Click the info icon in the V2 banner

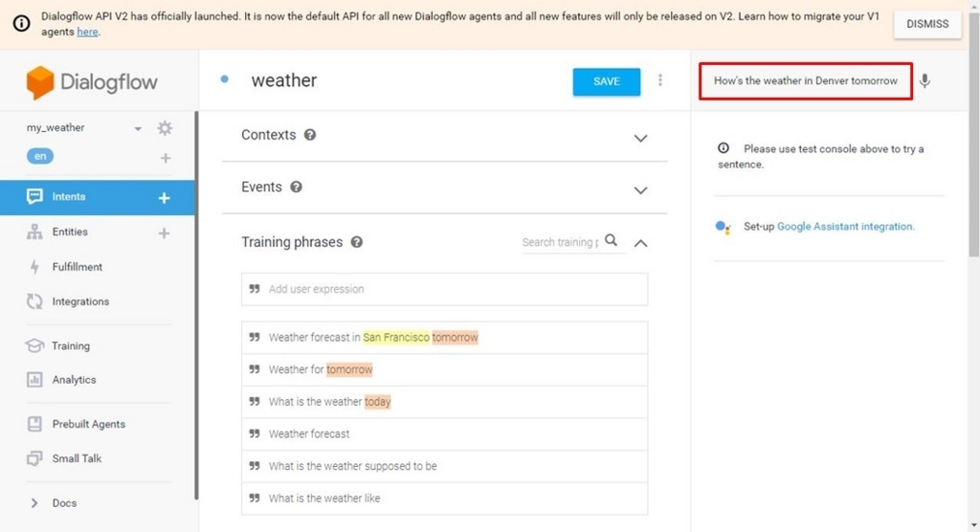point(21,24)
